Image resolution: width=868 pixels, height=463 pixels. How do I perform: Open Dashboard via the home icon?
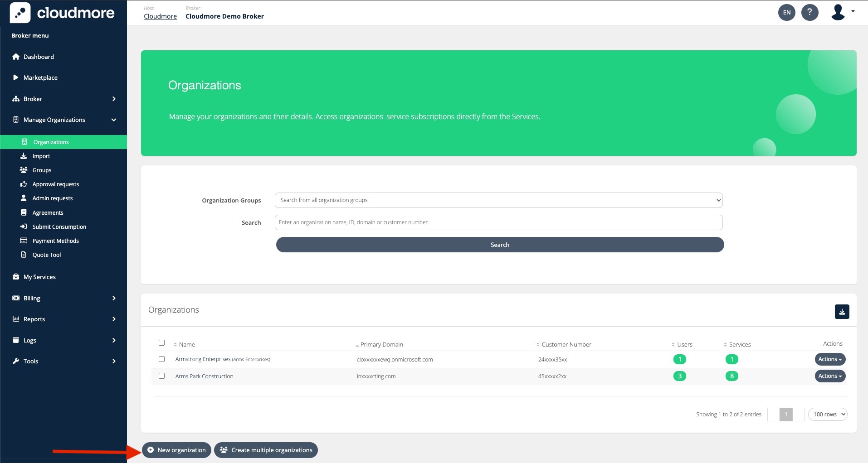point(16,57)
